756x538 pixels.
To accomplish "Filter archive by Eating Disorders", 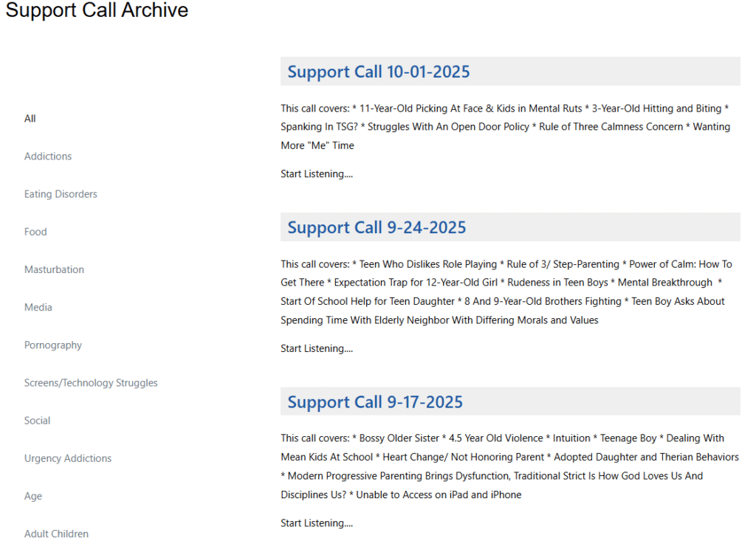I will (x=61, y=193).
